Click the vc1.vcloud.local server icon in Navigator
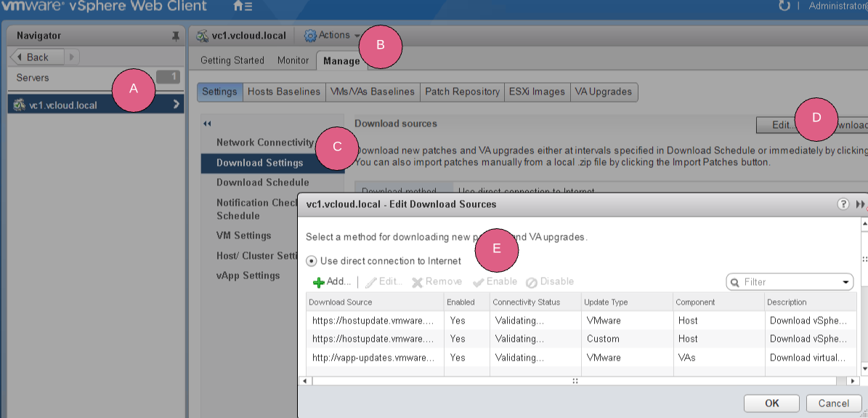868x418 pixels. click(20, 105)
